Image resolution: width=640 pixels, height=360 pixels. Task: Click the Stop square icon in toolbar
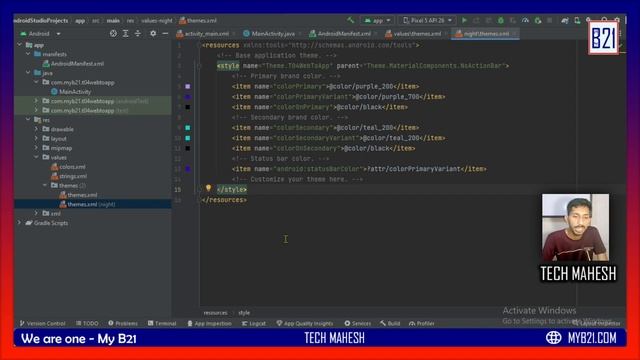pos(549,20)
